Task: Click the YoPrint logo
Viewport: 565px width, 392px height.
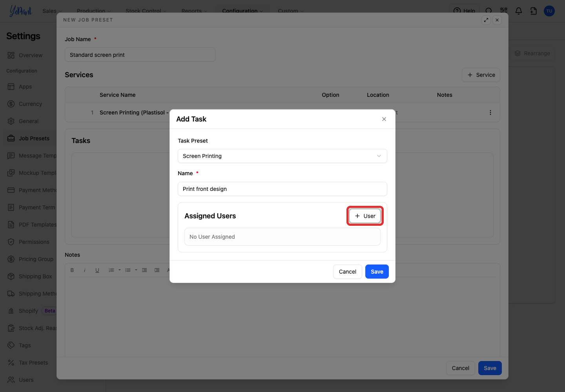Action: (x=21, y=11)
